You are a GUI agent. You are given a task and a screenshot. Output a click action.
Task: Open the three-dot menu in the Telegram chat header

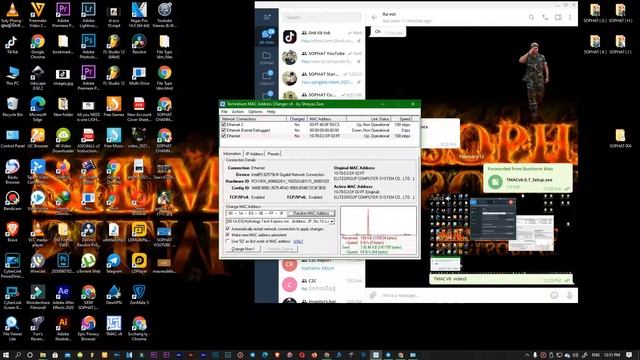(x=570, y=17)
